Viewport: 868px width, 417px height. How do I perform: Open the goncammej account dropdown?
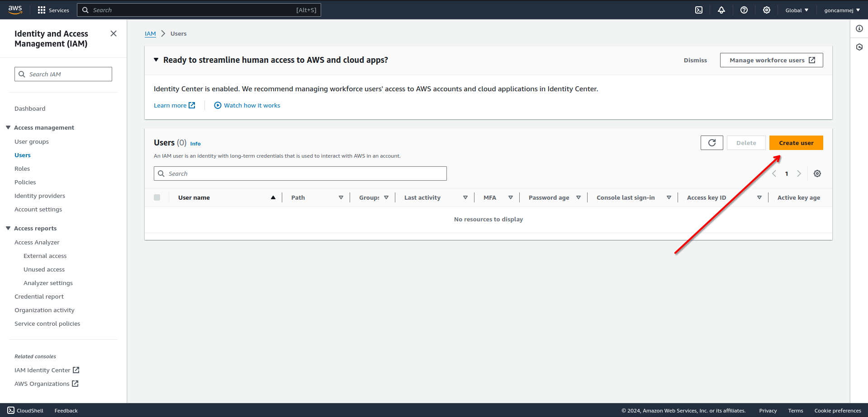pos(842,10)
